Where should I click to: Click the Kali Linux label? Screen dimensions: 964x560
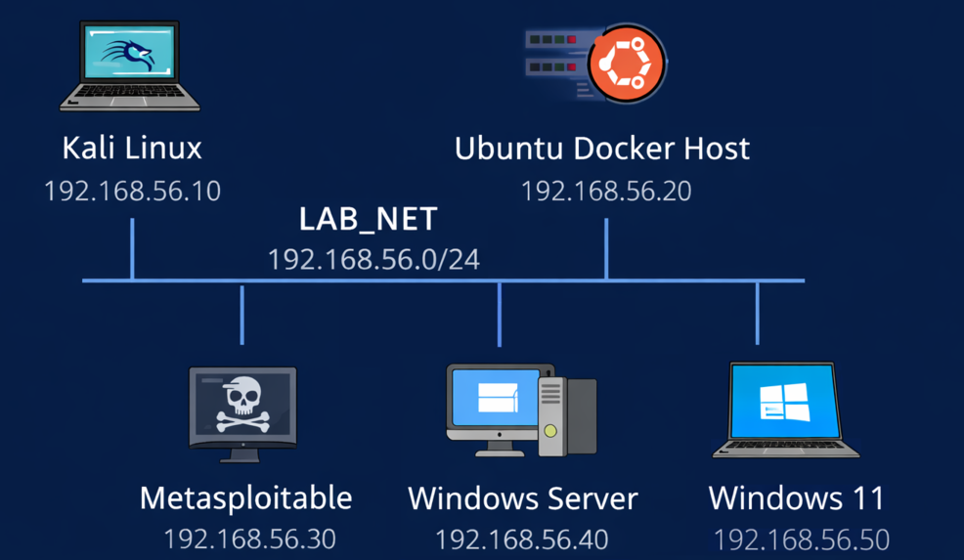132,149
